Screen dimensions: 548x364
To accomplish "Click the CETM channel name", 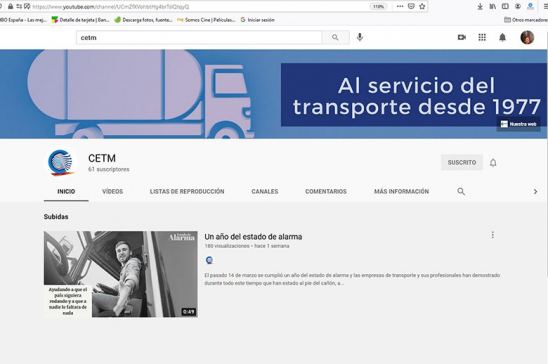I will point(102,158).
